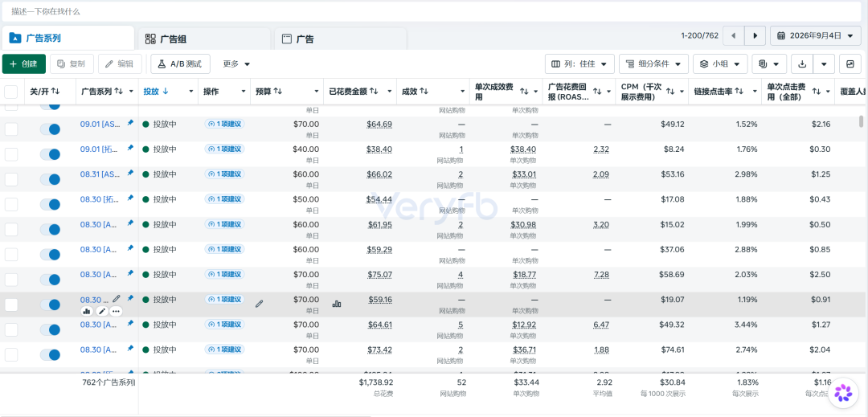Click the $18.77 cost per result value
Image resolution: width=868 pixels, height=417 pixels.
tap(524, 274)
